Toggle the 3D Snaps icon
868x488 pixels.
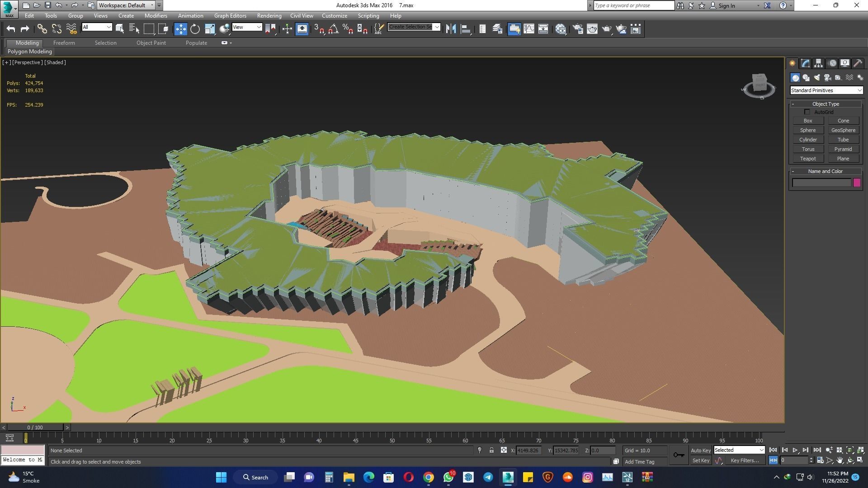click(x=318, y=29)
